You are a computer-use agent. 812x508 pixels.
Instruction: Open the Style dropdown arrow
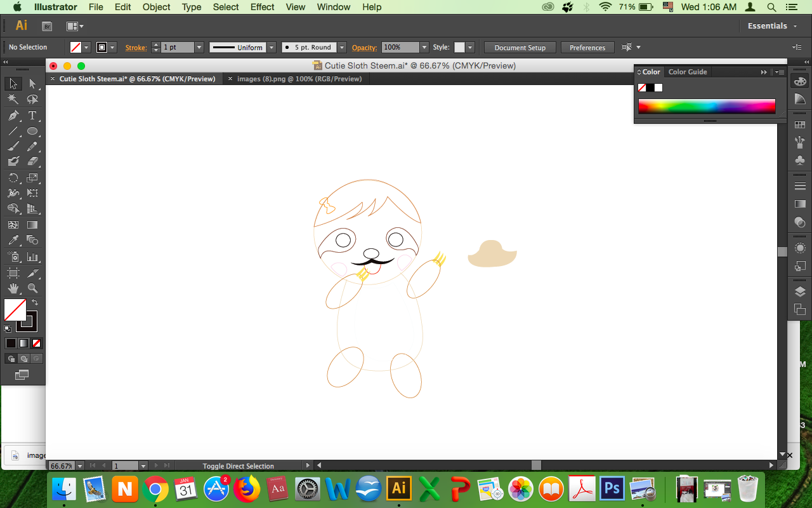click(469, 48)
